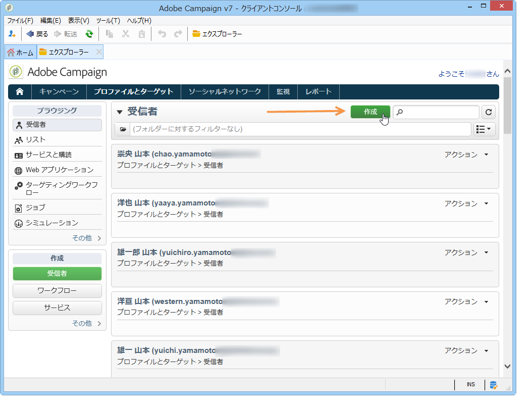Close the エクスプローラー tab
This screenshot has height=410, width=532.
point(99,52)
